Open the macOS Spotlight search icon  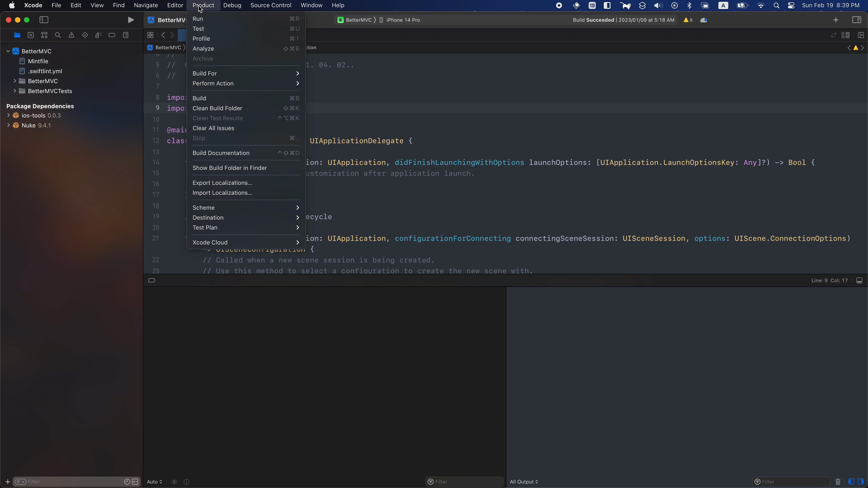(x=776, y=5)
